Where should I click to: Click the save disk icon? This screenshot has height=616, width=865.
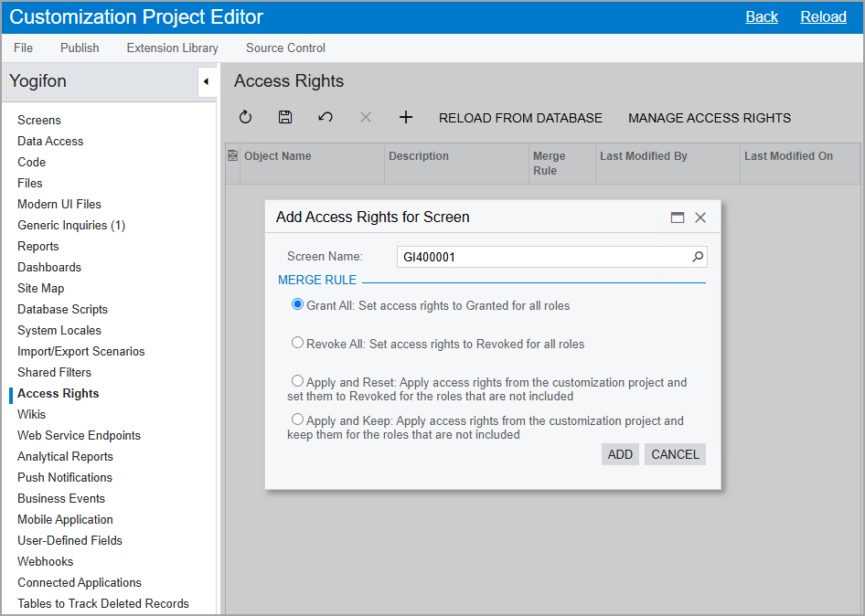tap(285, 117)
